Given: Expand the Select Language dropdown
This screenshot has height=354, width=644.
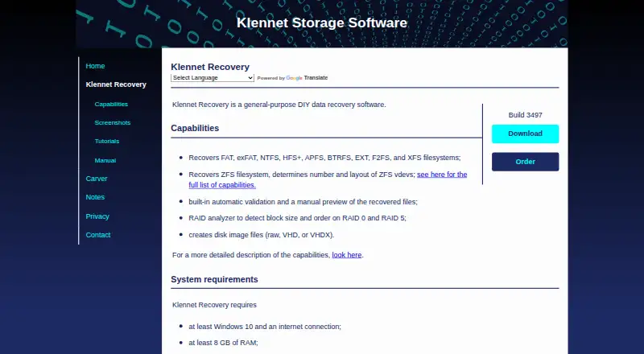Looking at the screenshot, I should (213, 77).
